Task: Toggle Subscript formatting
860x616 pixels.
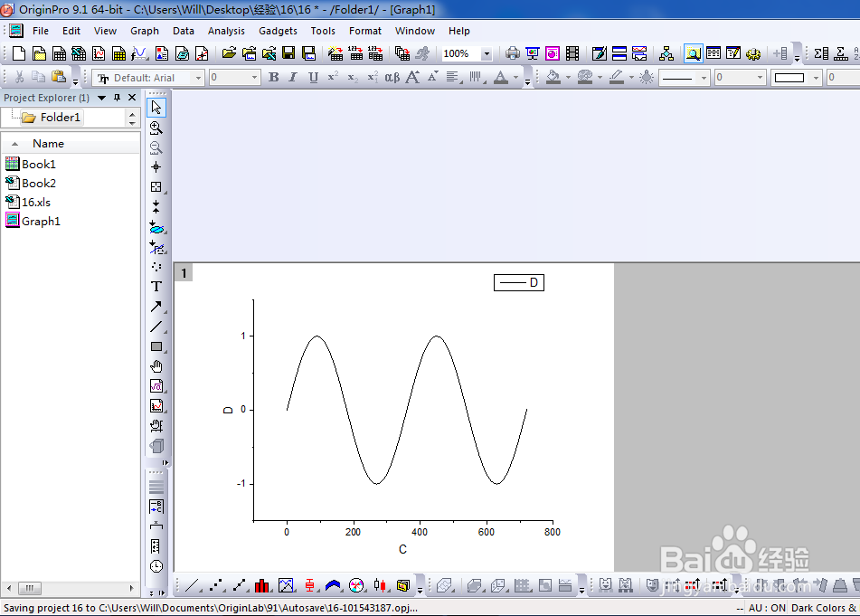Action: (x=353, y=78)
